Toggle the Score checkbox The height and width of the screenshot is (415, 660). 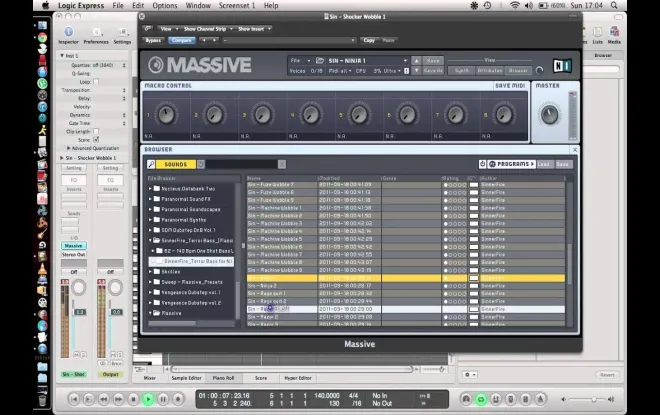[x=96, y=139]
